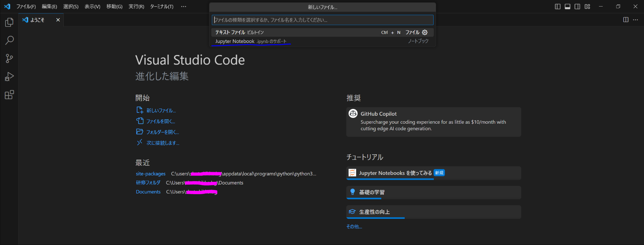Click the 新規 badge on Jupyter tutorial

coord(439,173)
